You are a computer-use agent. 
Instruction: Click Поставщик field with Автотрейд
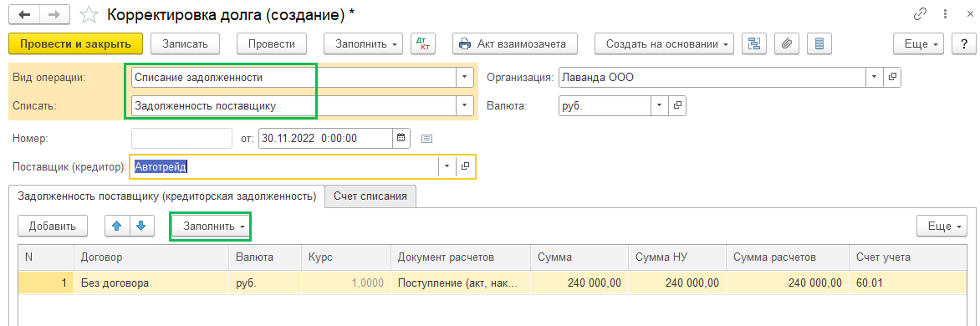tap(284, 166)
